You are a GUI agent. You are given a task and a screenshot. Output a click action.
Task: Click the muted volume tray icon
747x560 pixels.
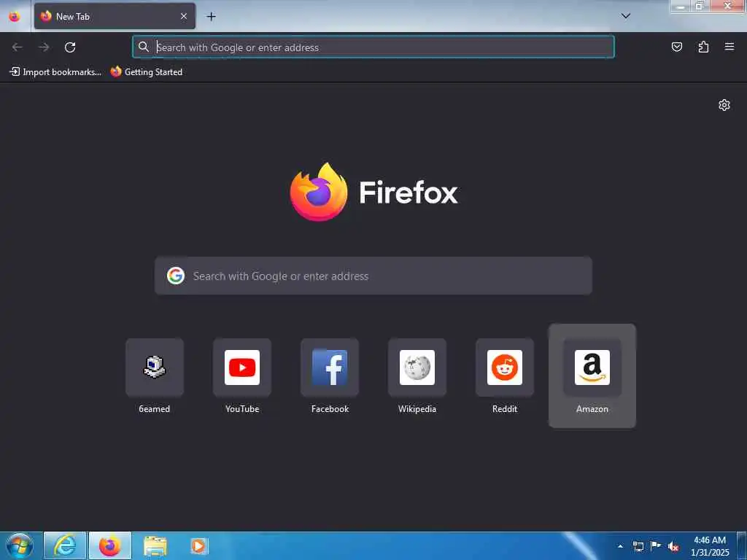[x=673, y=546]
